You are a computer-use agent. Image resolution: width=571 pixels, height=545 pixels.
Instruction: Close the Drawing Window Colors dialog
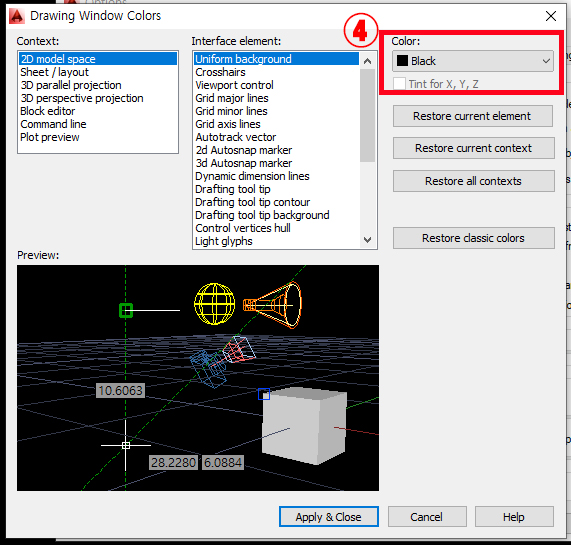coord(551,16)
